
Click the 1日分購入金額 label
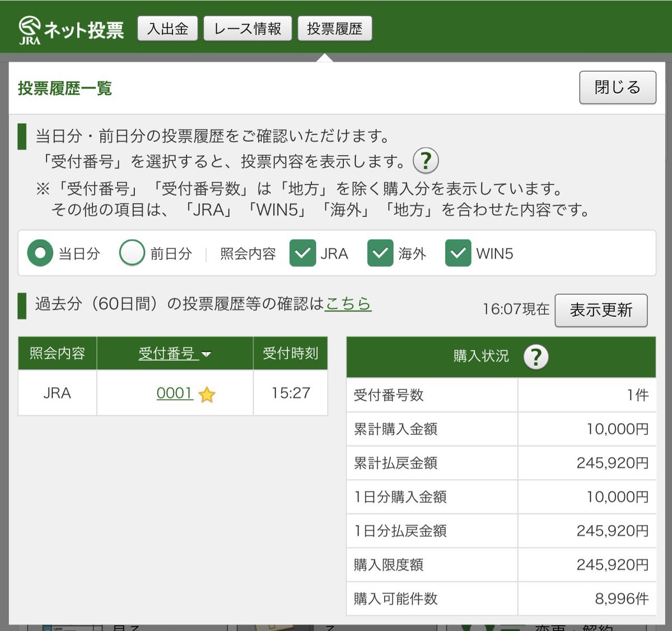coord(400,497)
